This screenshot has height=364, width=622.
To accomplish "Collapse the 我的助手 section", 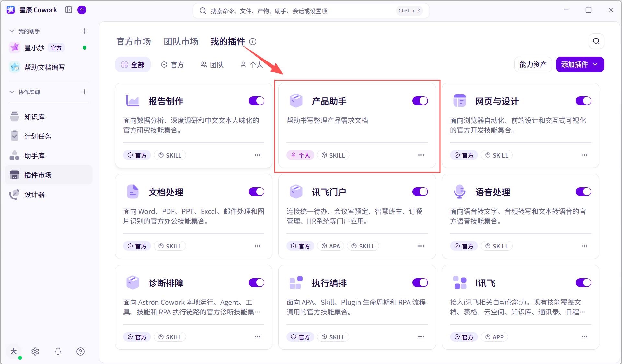I will coord(12,31).
